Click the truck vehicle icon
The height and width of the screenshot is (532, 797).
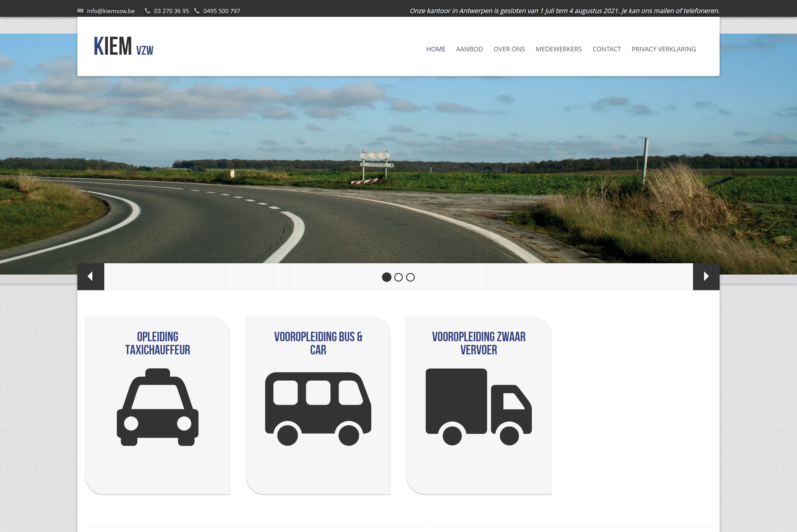tap(478, 407)
